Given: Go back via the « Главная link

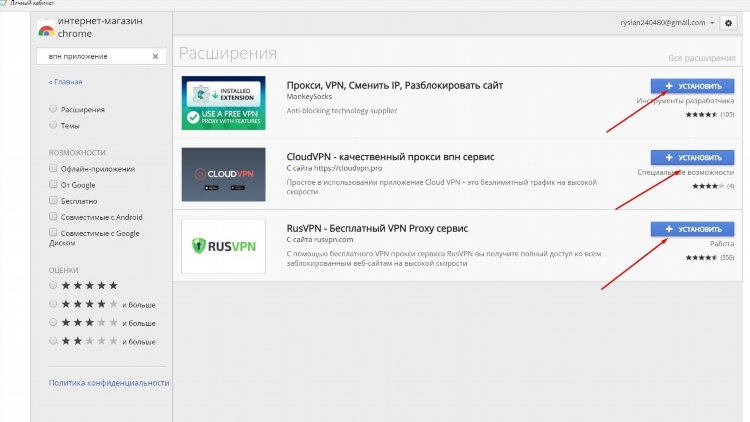Looking at the screenshot, I should [65, 82].
